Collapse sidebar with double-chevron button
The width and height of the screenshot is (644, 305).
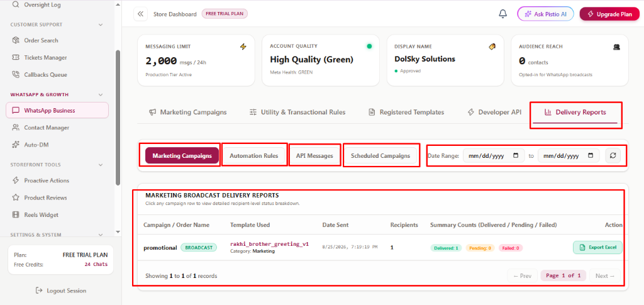tap(140, 14)
